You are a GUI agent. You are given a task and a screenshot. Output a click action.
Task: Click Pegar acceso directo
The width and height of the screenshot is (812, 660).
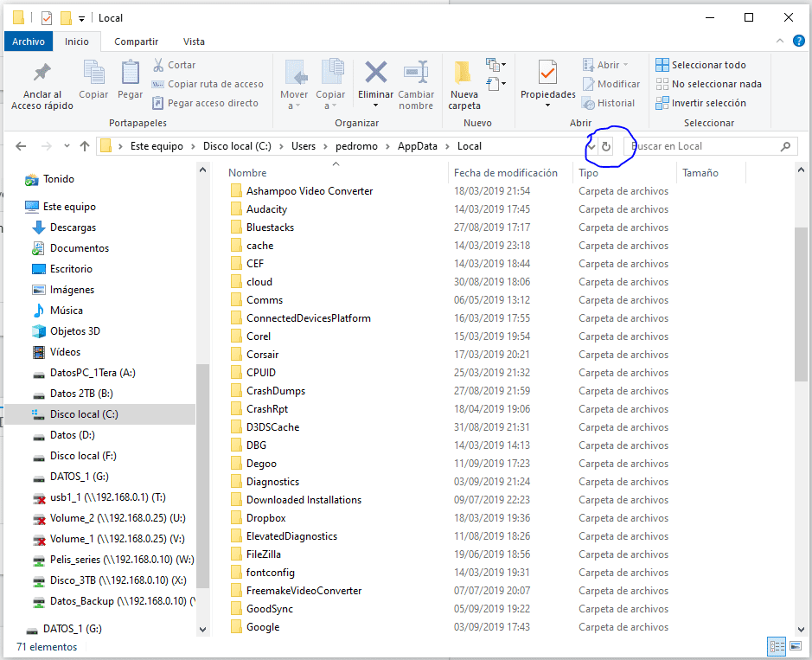[x=205, y=103]
